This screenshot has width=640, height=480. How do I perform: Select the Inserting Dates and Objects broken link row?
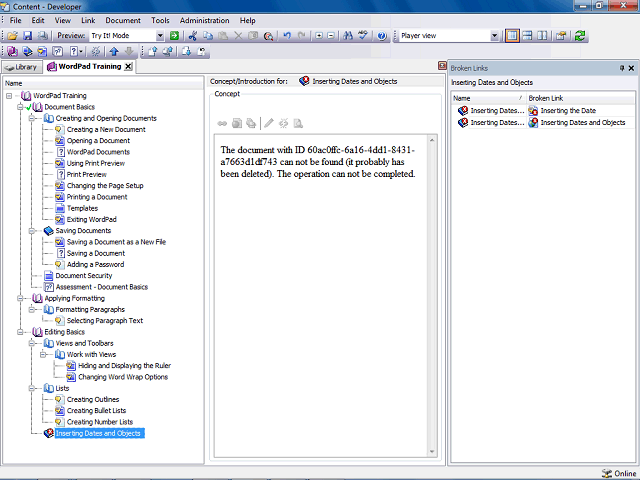[x=543, y=122]
